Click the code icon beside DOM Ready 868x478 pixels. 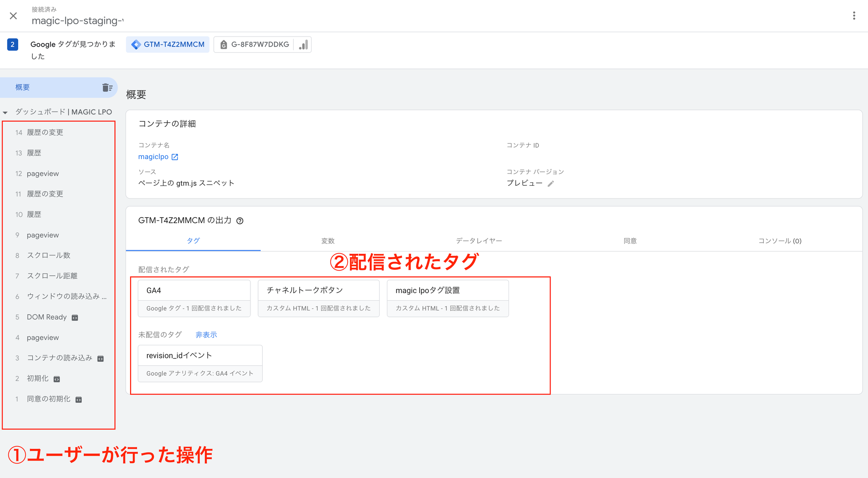[x=75, y=318]
